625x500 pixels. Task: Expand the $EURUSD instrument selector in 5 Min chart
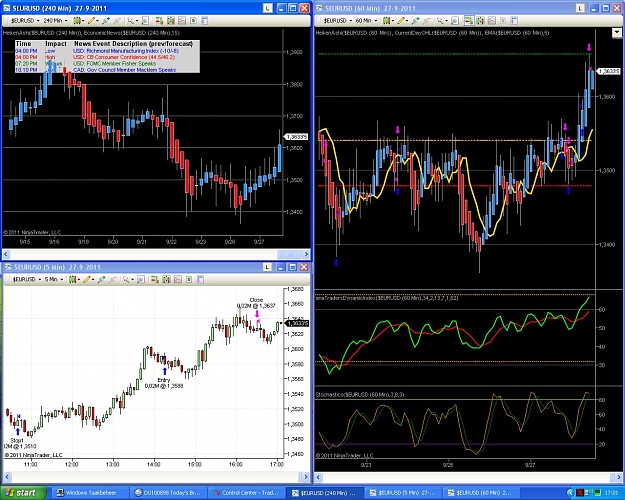27,279
